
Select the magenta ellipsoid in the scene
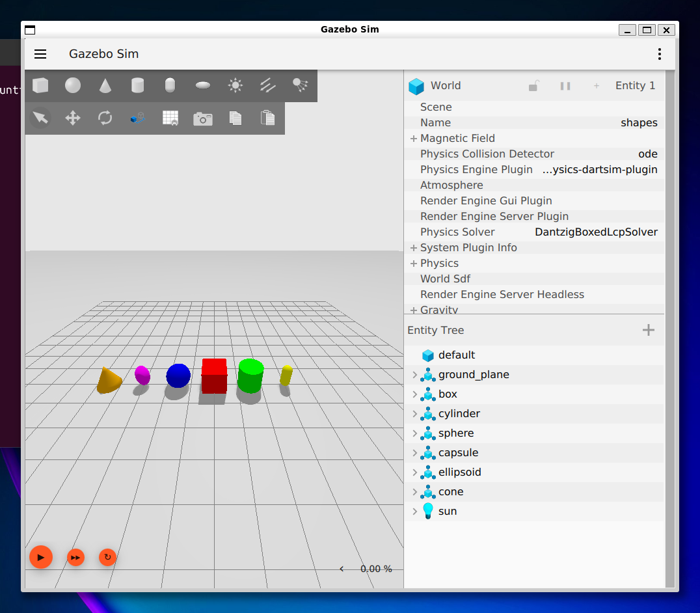click(142, 375)
